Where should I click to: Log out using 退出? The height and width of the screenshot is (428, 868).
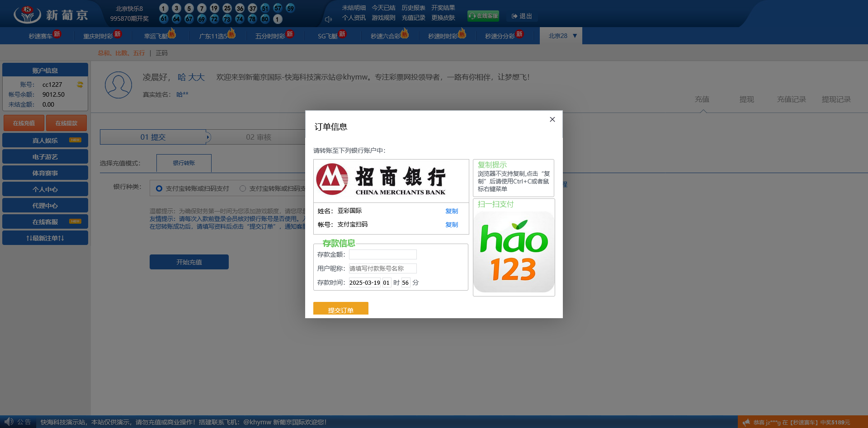tap(522, 16)
